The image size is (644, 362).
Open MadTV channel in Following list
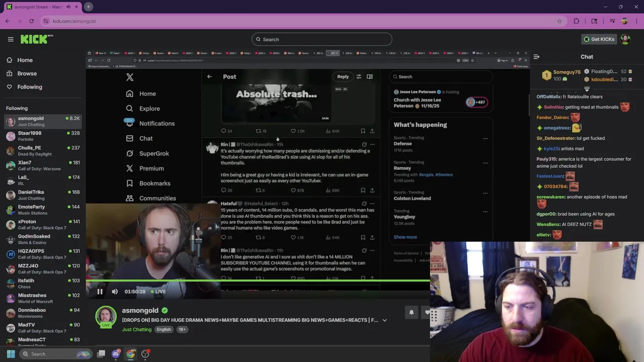point(43,328)
